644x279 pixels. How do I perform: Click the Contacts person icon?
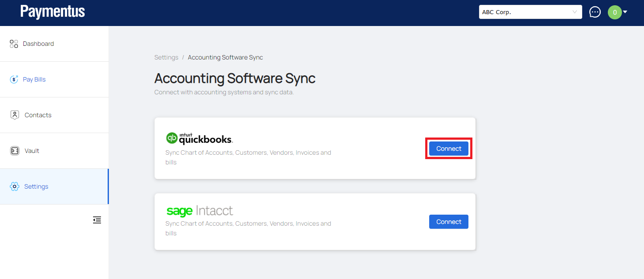15,115
